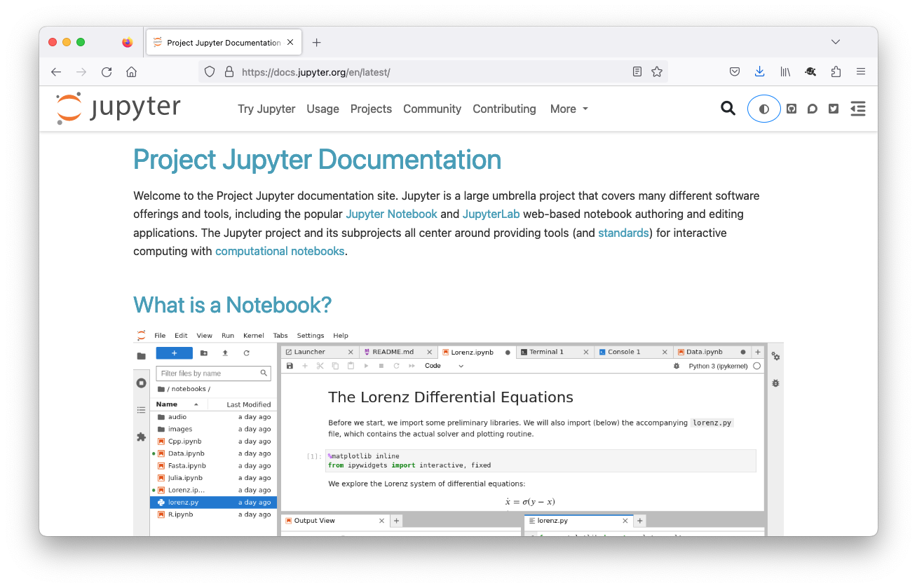Click the Save to Pocket icon

(735, 71)
